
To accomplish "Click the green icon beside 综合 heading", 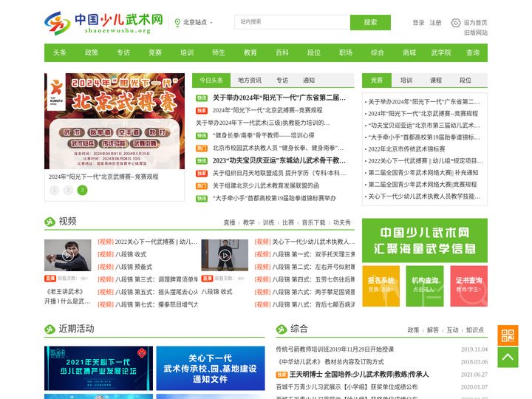I will pos(282,329).
